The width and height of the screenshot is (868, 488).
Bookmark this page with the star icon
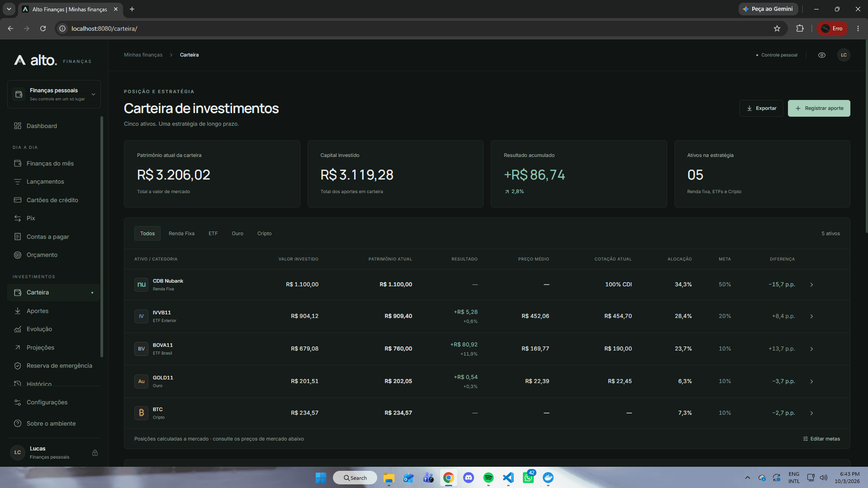[x=777, y=28]
